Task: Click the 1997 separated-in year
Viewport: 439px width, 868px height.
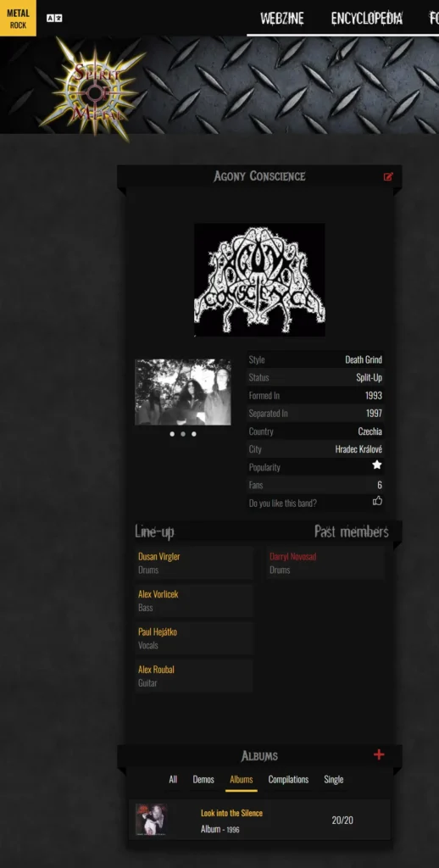Action: pos(374,413)
